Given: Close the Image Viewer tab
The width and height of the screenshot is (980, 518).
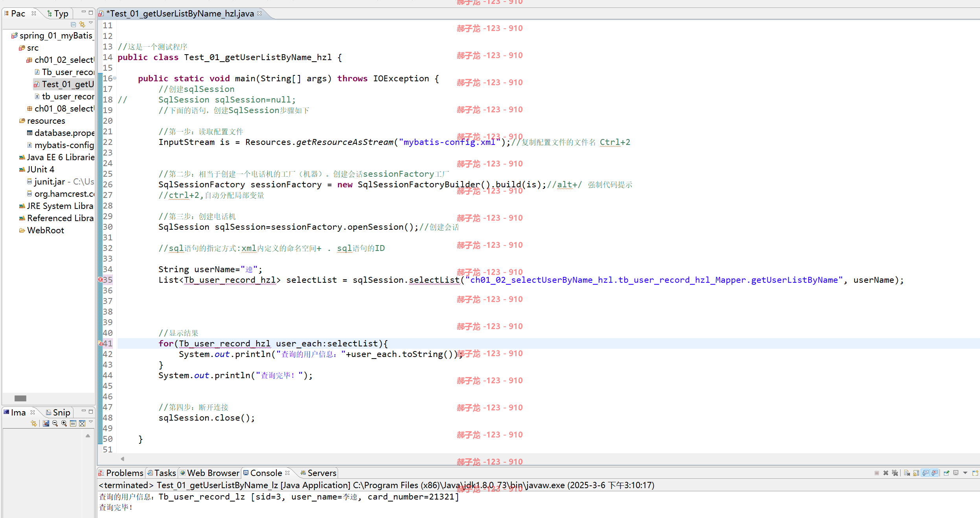Looking at the screenshot, I should coord(33,412).
